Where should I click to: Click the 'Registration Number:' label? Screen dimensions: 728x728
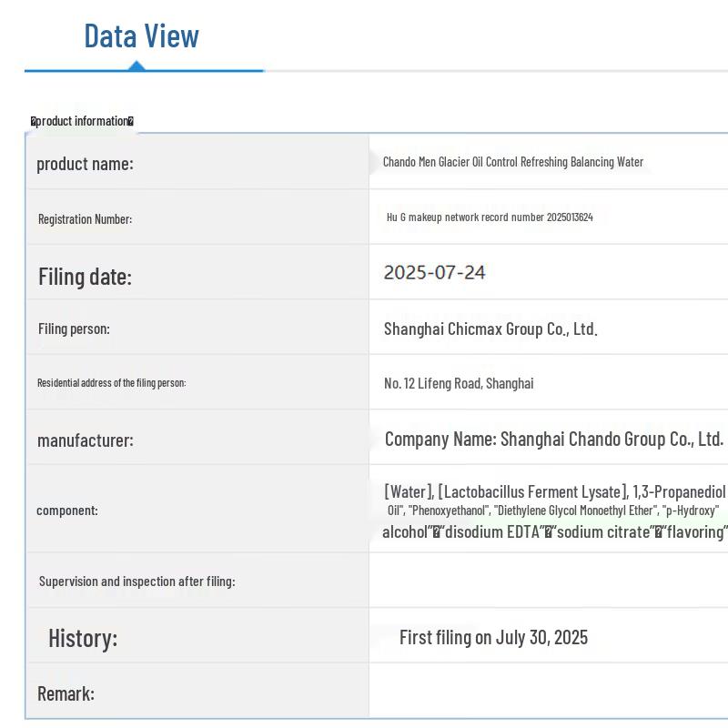point(85,218)
